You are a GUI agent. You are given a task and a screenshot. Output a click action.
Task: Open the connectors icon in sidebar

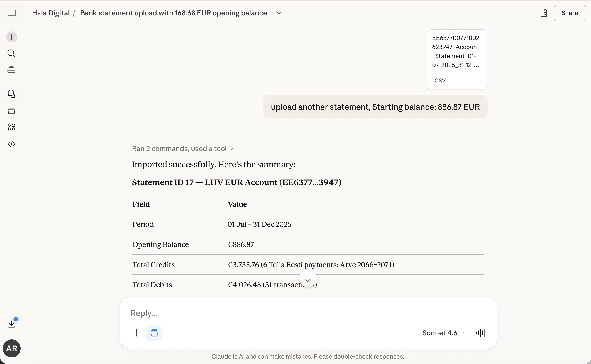pos(11,127)
